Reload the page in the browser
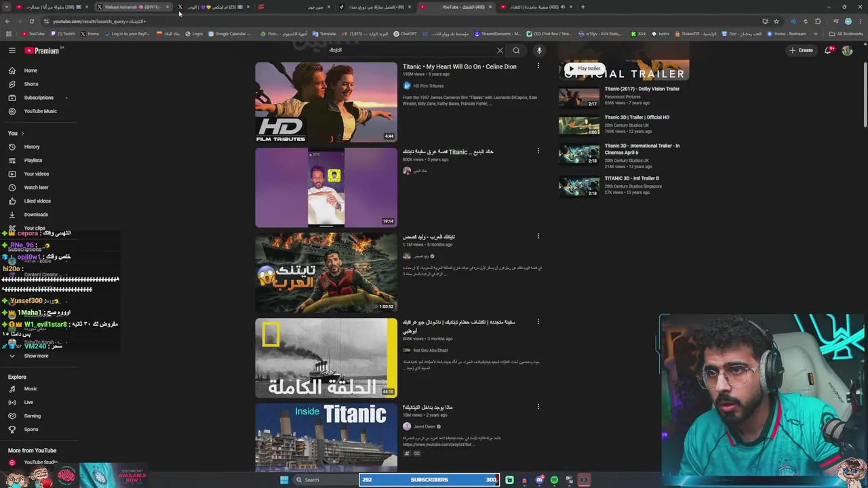This screenshot has height=488, width=868. (31, 21)
